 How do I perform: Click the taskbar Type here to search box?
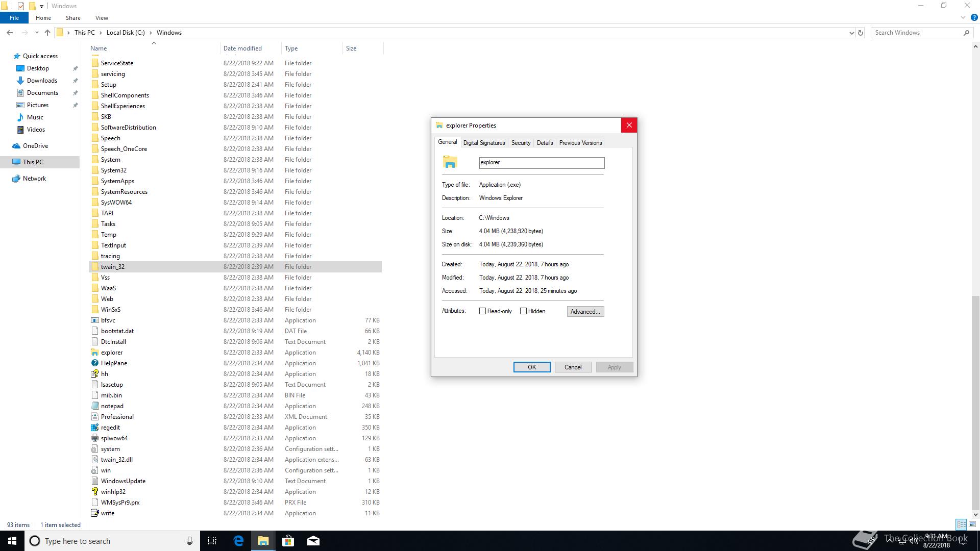click(x=111, y=541)
